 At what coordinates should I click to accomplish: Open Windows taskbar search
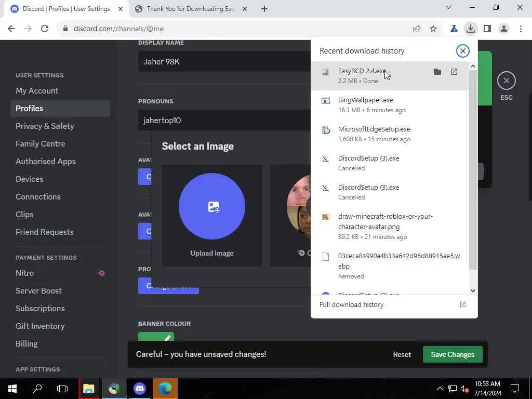click(x=37, y=389)
